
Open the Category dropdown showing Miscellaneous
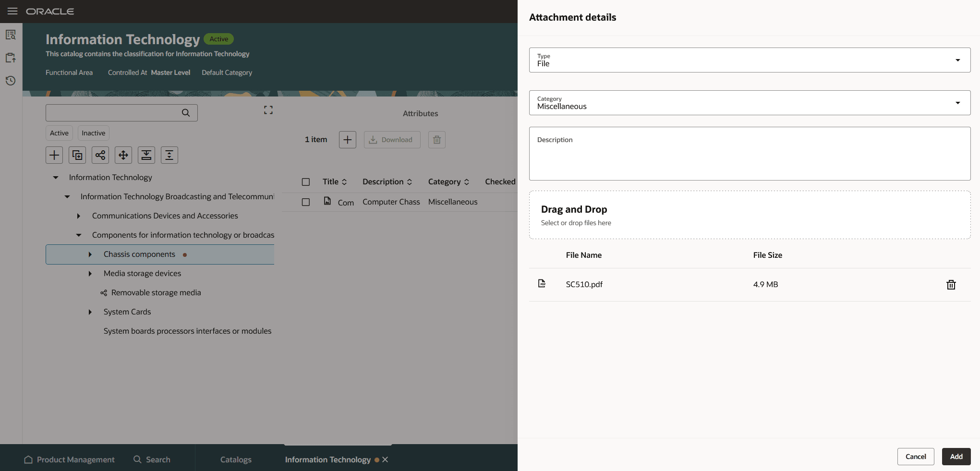(x=957, y=102)
